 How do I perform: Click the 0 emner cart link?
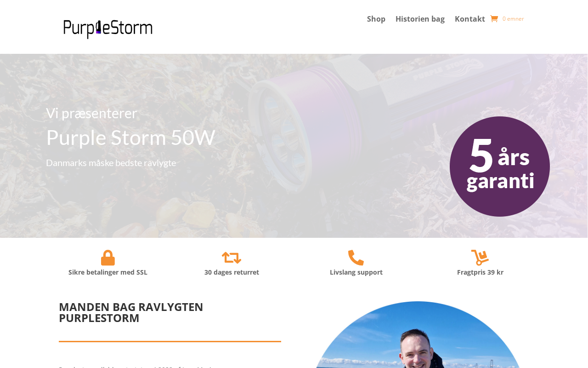[x=513, y=19]
